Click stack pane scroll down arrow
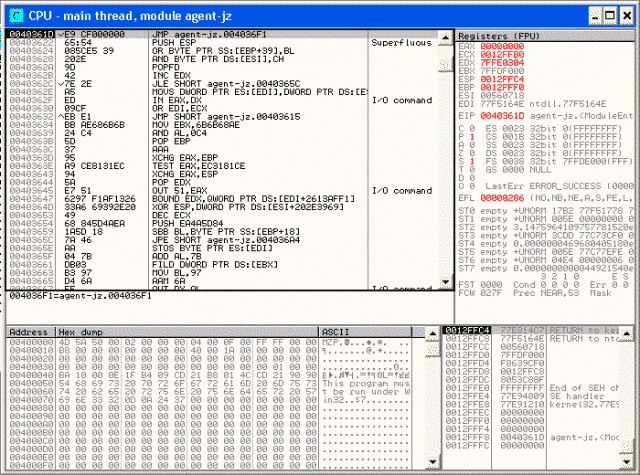The width and height of the screenshot is (640, 475). pos(627,462)
